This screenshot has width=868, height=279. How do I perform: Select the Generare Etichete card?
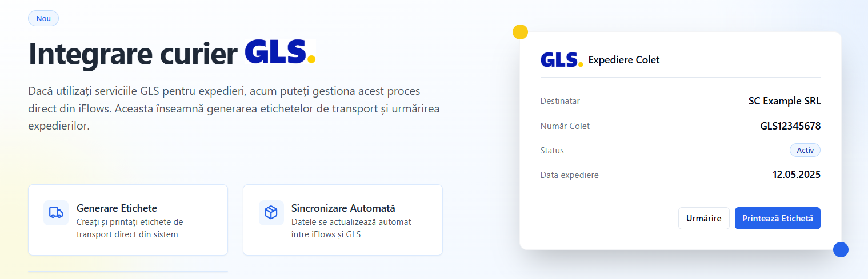pos(128,220)
